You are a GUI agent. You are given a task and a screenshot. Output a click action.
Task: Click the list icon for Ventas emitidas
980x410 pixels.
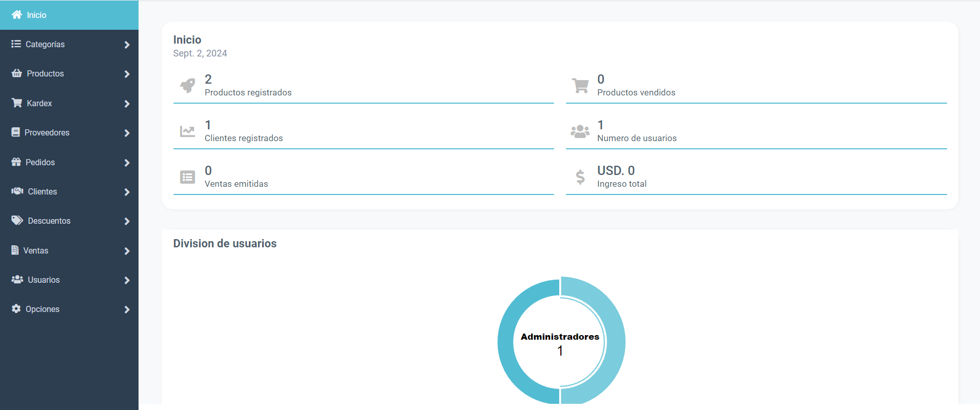coord(188,177)
